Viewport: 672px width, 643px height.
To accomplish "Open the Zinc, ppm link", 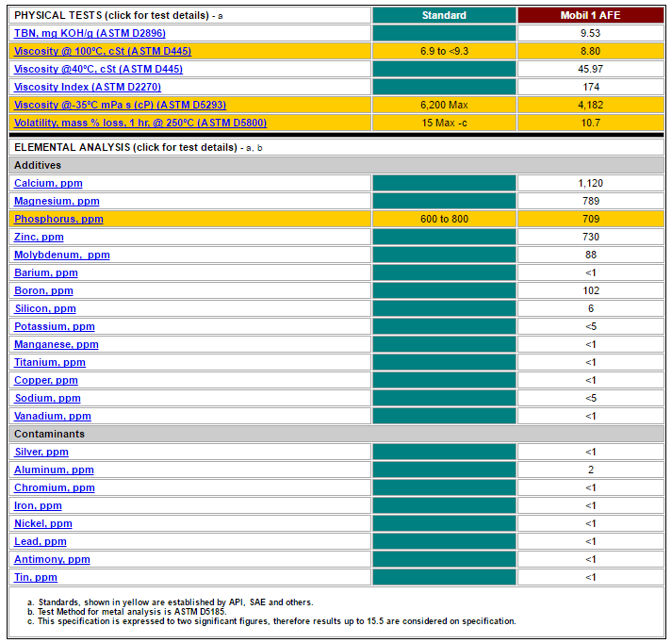I will pos(39,237).
